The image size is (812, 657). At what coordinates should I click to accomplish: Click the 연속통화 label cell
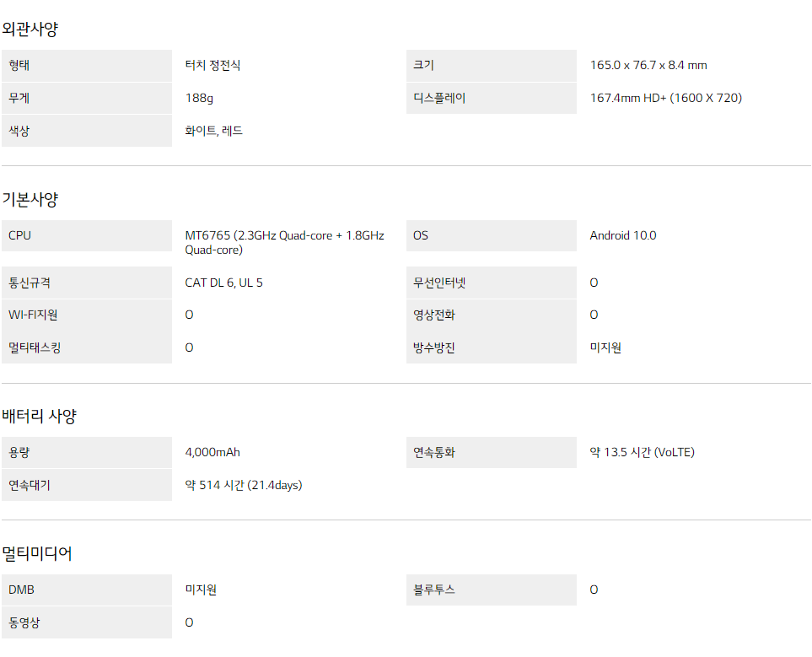pyautogui.click(x=491, y=452)
